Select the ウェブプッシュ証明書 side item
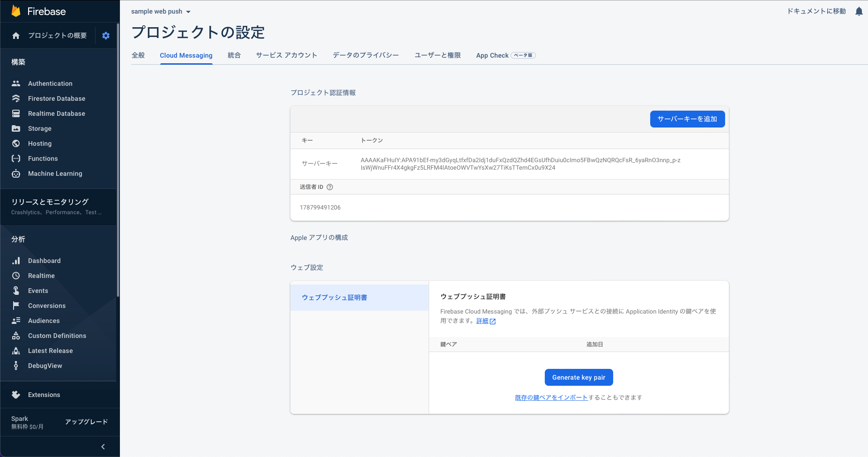Viewport: 868px width, 457px height. [359, 298]
